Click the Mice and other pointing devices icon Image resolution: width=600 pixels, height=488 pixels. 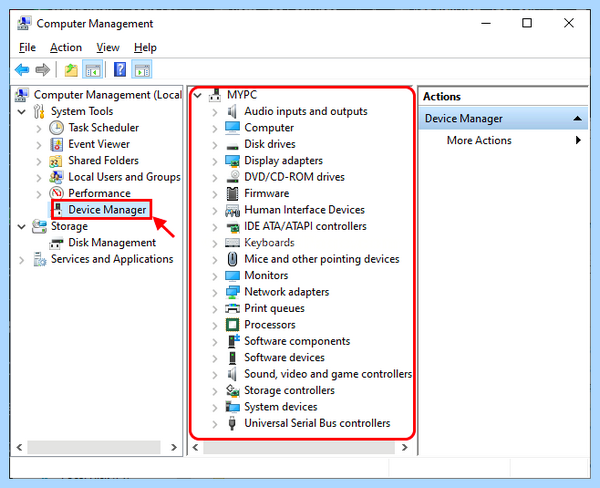click(x=232, y=259)
